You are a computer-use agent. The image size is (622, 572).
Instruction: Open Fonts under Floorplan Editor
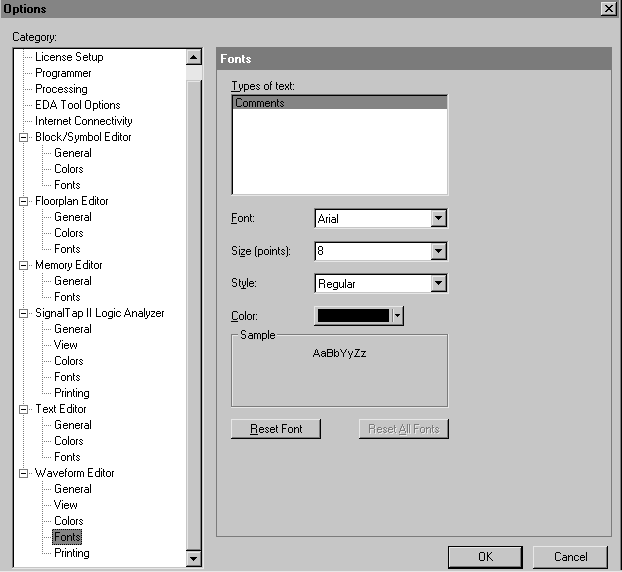point(67,249)
